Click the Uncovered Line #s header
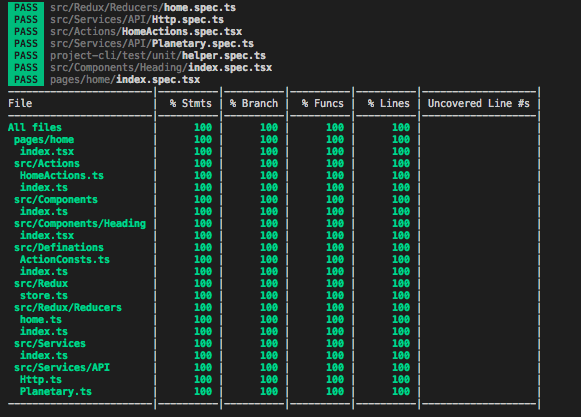Viewport: 581px width, 417px height. 478,103
